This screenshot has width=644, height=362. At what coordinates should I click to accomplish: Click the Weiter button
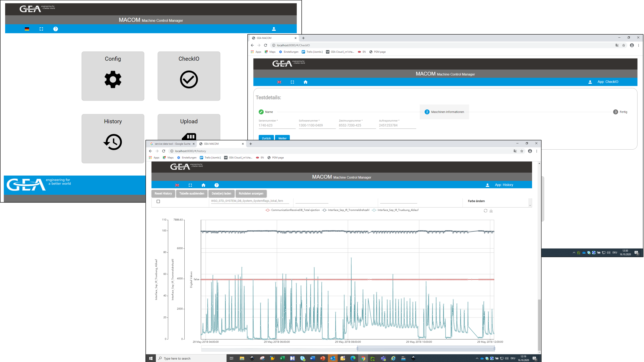click(x=282, y=138)
